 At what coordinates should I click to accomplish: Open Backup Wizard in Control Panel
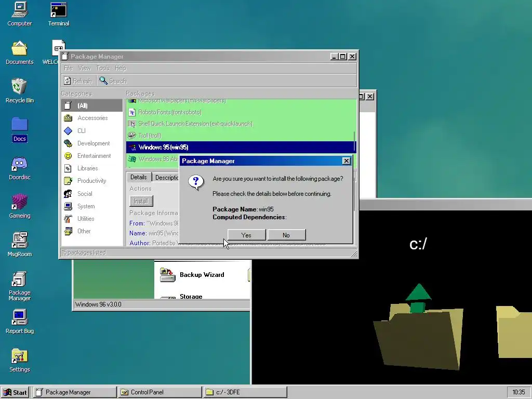tap(192, 275)
